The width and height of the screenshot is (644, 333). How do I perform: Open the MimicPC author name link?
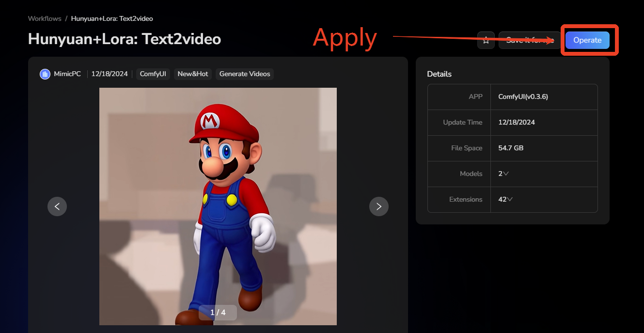pos(67,74)
